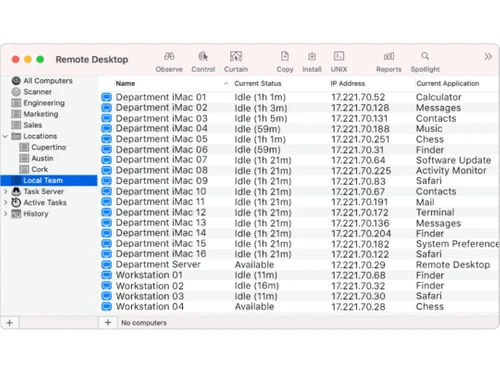Viewport: 500px width, 375px height.
Task: Click the Workstation 04 computer icon
Action: (106, 306)
